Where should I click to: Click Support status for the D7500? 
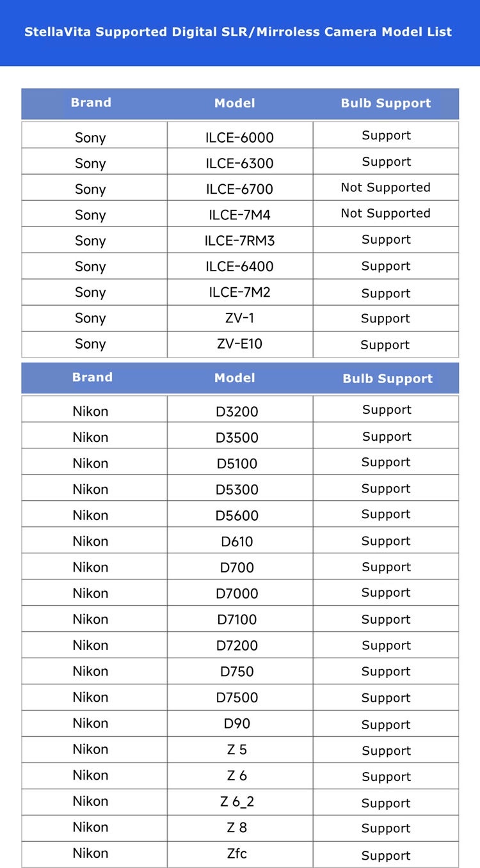click(385, 698)
